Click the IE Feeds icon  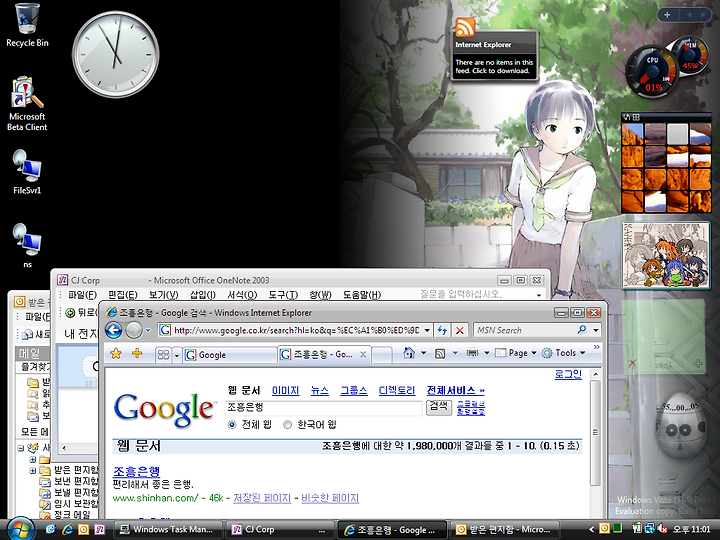[440, 353]
